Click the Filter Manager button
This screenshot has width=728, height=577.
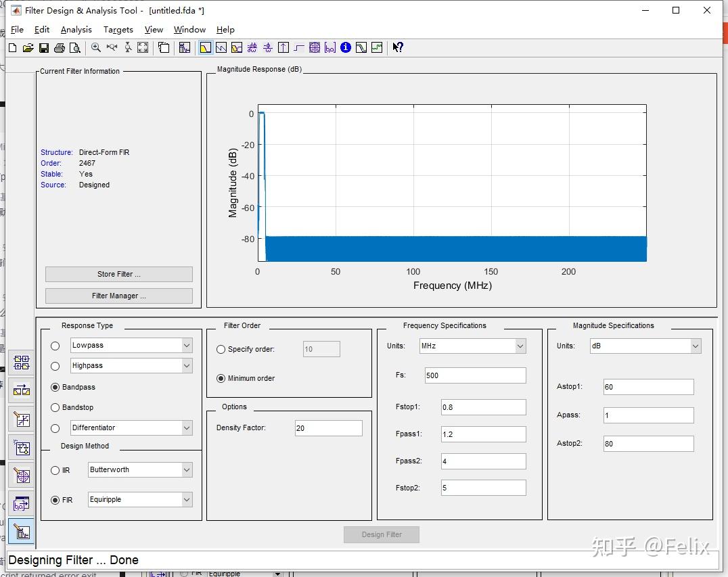[x=118, y=296]
